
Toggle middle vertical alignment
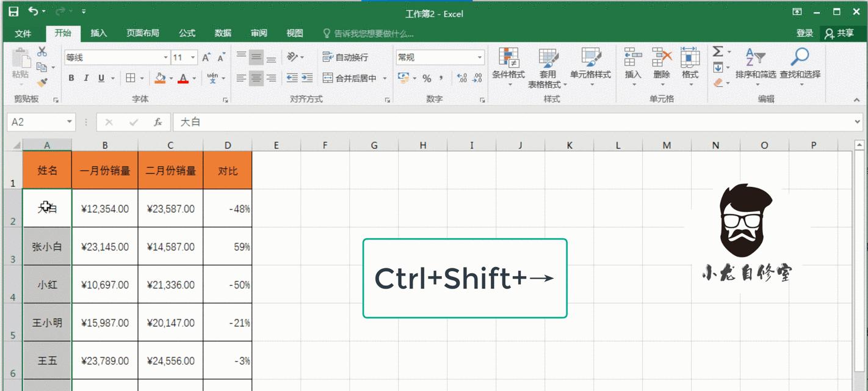pos(256,57)
